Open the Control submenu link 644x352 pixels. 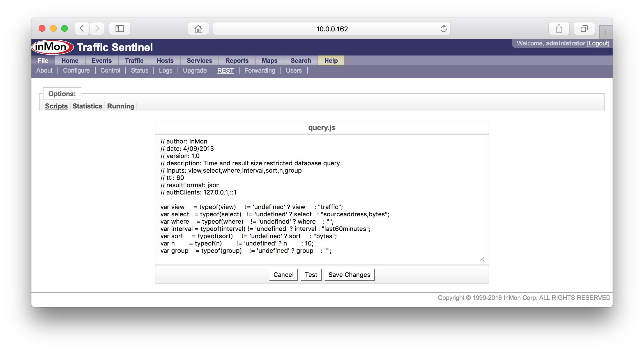coord(110,70)
